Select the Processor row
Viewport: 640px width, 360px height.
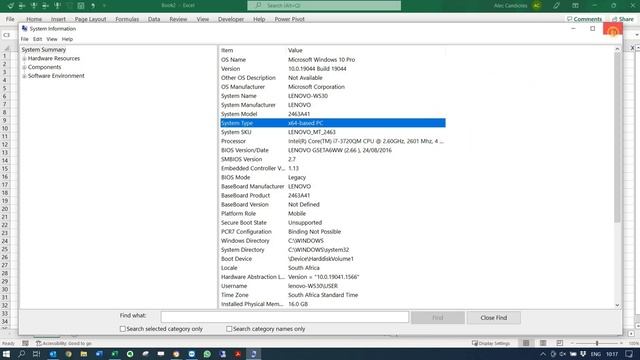click(x=333, y=141)
